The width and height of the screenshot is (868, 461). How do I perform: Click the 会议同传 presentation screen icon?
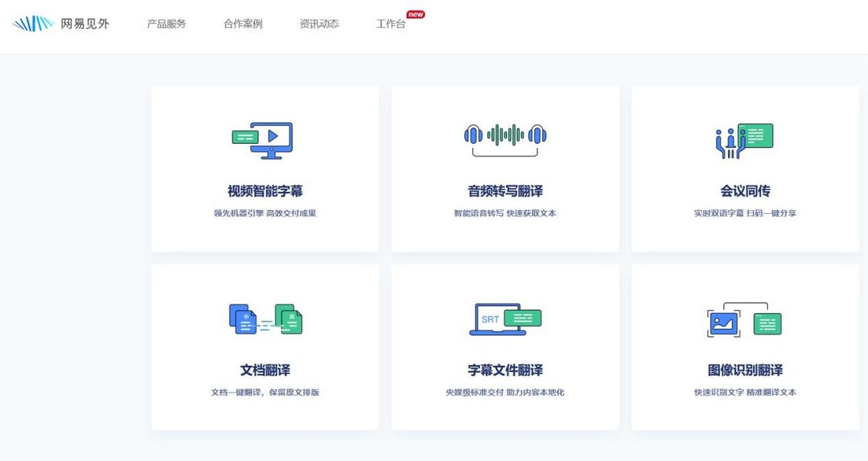click(x=757, y=136)
